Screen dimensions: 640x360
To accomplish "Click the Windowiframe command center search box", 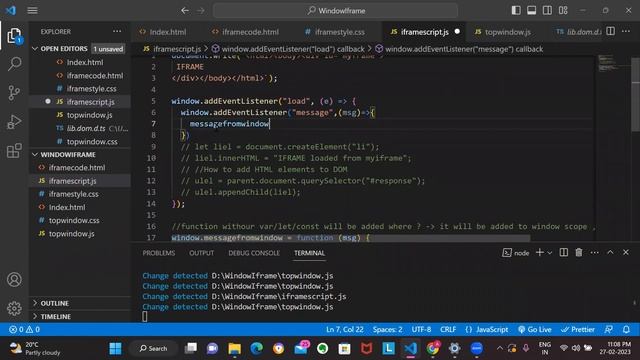I will coord(336,11).
